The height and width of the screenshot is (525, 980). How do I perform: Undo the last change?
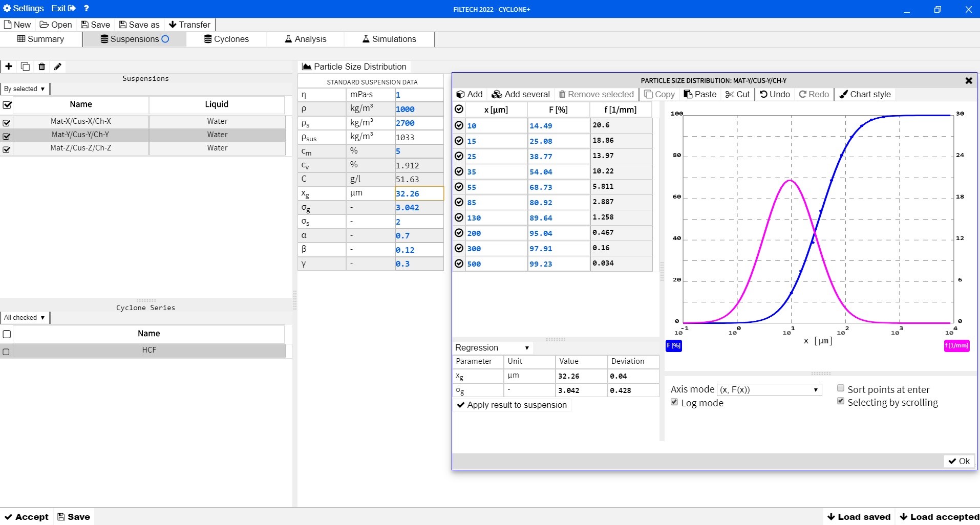775,94
